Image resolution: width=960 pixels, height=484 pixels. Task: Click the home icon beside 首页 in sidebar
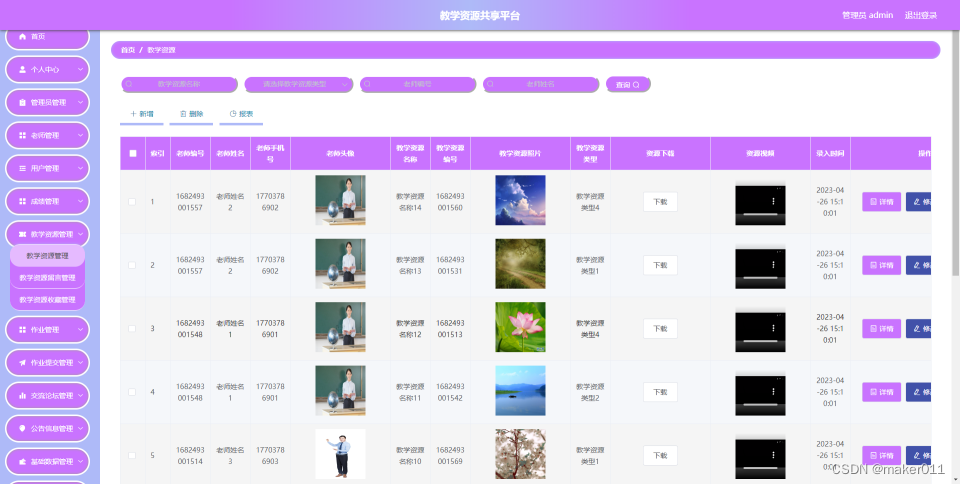click(23, 37)
